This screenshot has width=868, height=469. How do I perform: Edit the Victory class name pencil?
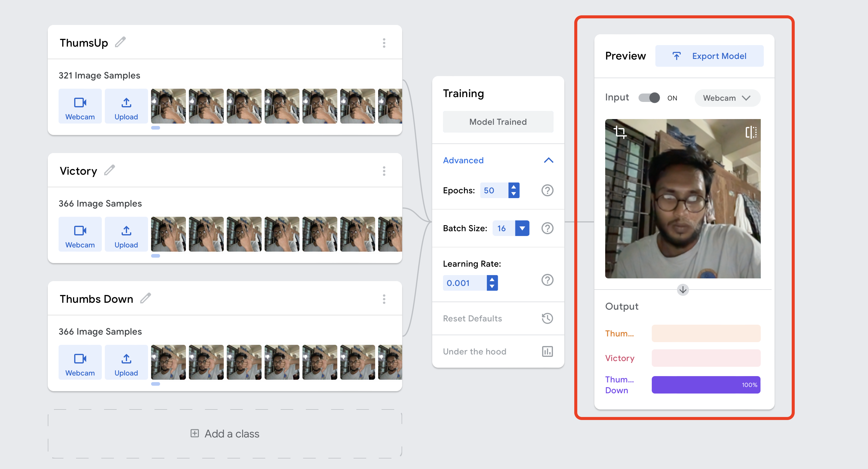coord(110,170)
